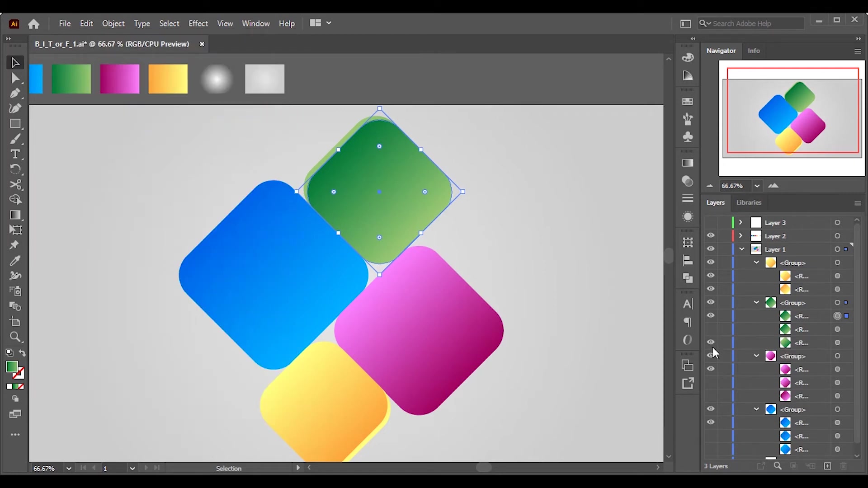Open the Pathfinder panel icon

[x=688, y=278]
